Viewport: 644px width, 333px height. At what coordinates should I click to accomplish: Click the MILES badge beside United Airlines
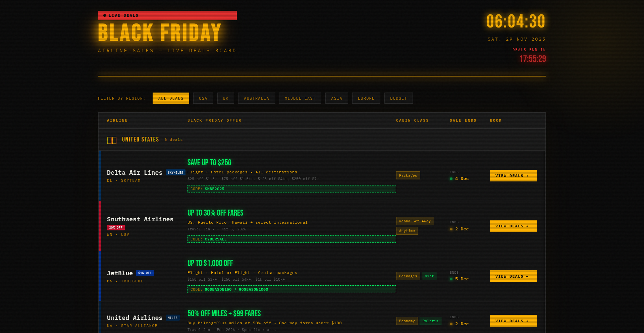click(173, 318)
